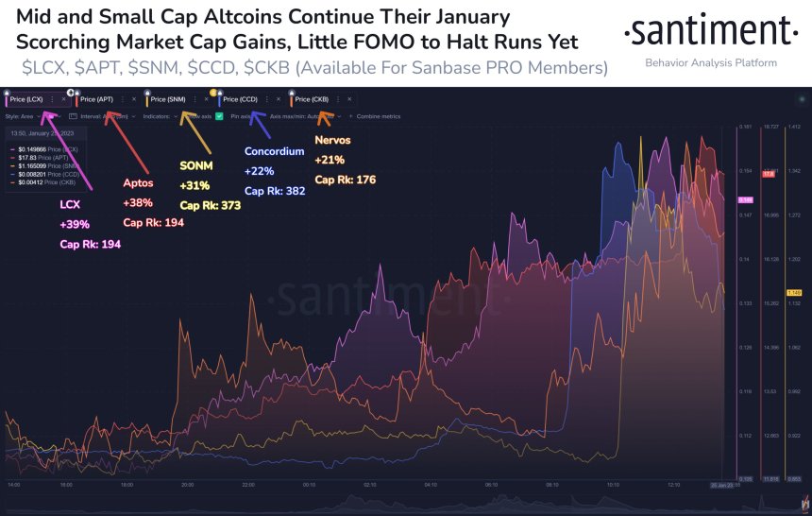Screen dimensions: 812x516
Task: Click the lock icon above Price (CKB)
Action: 291,93
